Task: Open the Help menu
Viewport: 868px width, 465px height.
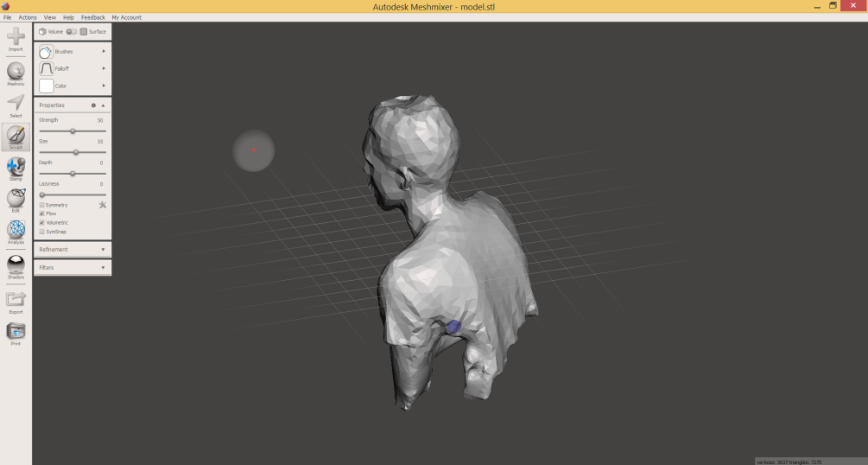Action: pyautogui.click(x=68, y=18)
